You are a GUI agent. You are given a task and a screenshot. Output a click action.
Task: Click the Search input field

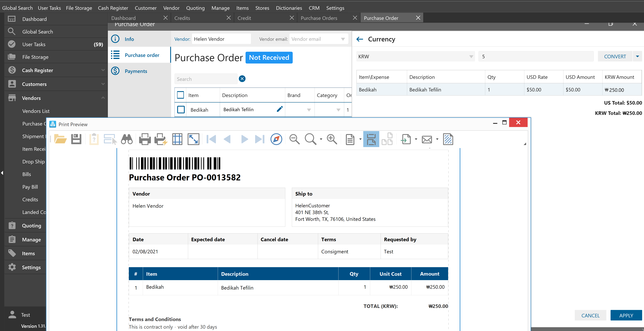(x=205, y=79)
